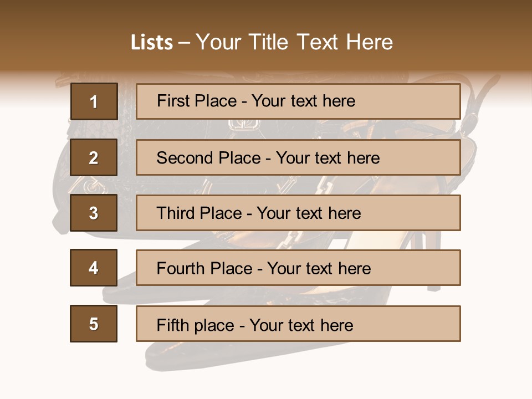
Task: Click the number 5 square
Action: coord(94,324)
